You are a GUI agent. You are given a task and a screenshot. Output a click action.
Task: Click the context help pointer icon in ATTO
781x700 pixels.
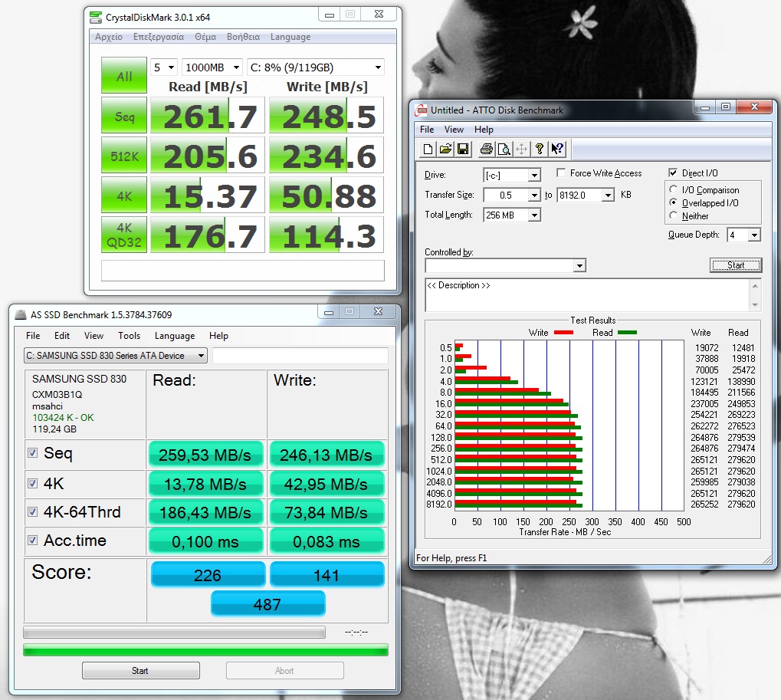[x=557, y=149]
